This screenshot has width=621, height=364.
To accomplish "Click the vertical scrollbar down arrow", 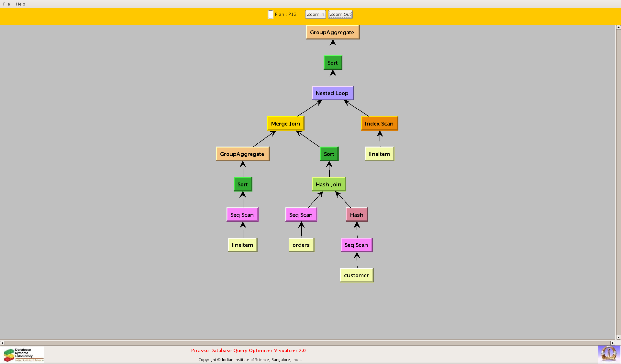I will point(618,337).
